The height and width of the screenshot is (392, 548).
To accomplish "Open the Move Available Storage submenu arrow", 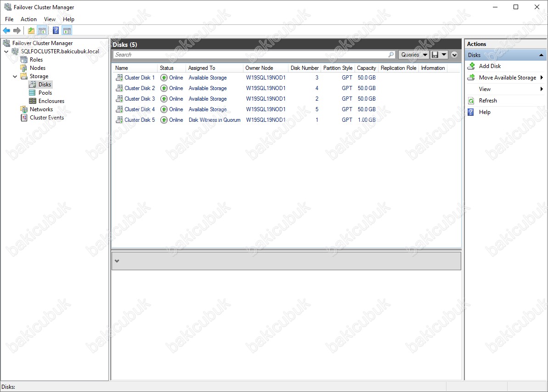I will pyautogui.click(x=542, y=78).
